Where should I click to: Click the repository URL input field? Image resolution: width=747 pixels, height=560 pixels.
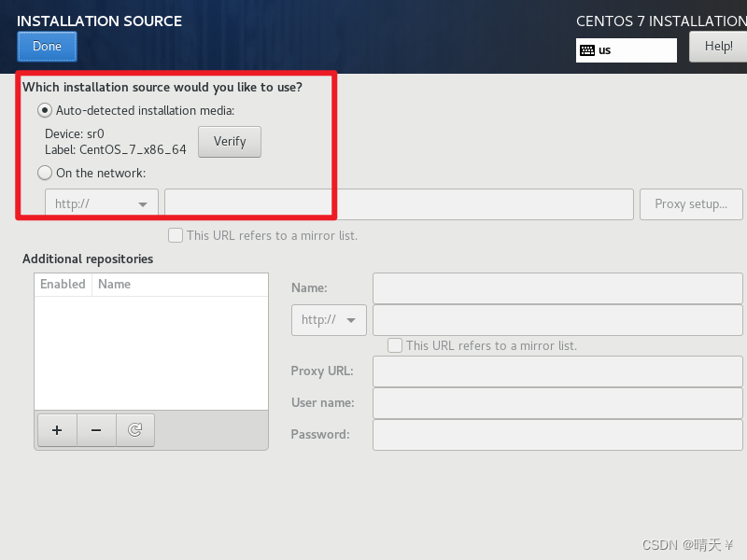coord(557,320)
